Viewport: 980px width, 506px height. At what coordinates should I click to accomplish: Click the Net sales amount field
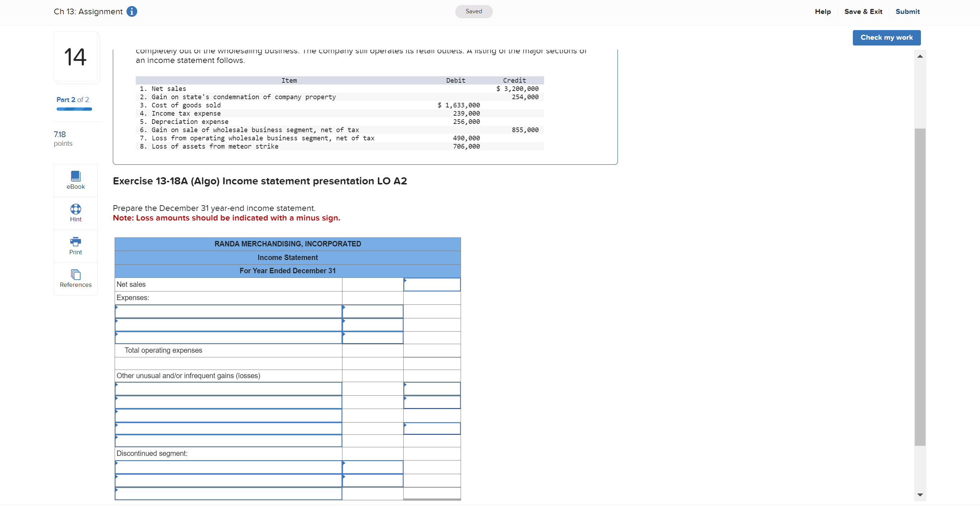coord(432,285)
